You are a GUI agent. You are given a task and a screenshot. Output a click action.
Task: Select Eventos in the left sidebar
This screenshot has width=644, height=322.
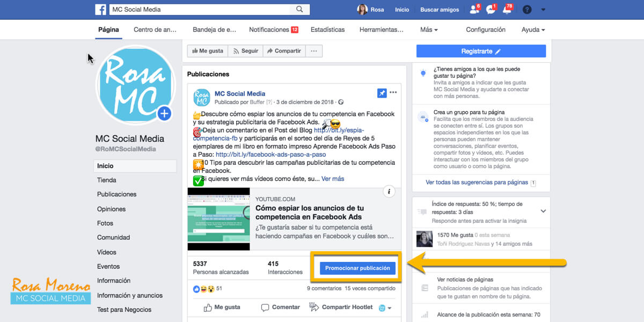pos(108,266)
